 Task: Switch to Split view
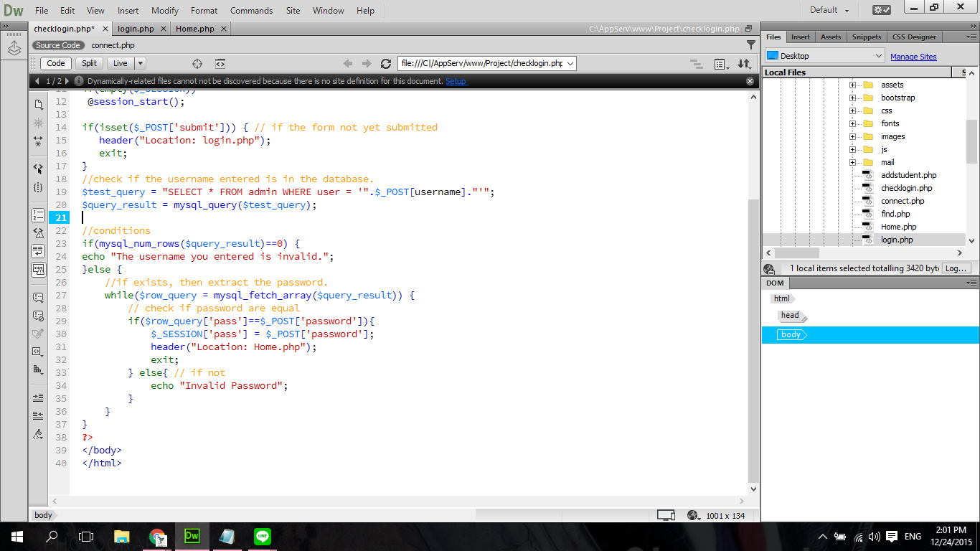pos(89,63)
